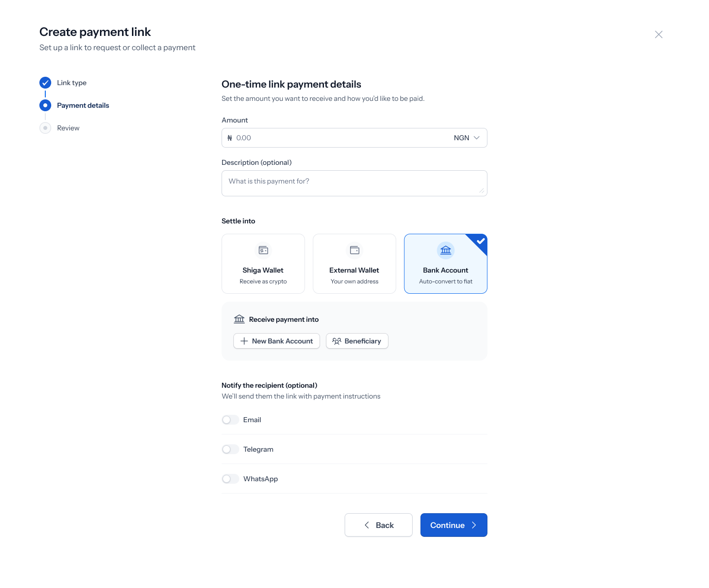
Task: Click the "Receive payment into" label
Action: pyautogui.click(x=284, y=319)
